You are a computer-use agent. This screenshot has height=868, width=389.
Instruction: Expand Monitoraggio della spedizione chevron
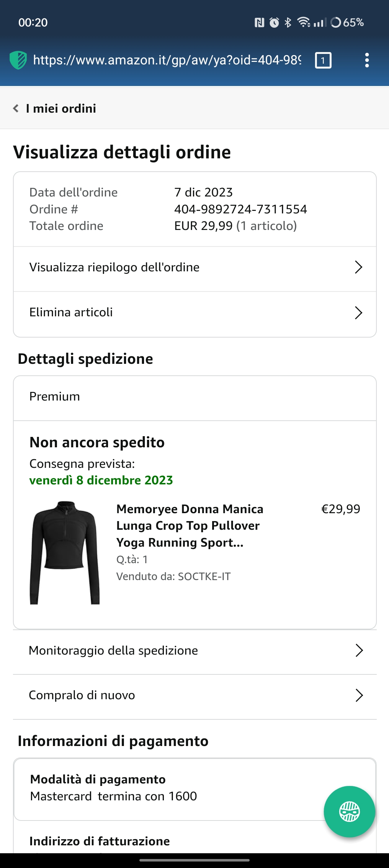[359, 651]
